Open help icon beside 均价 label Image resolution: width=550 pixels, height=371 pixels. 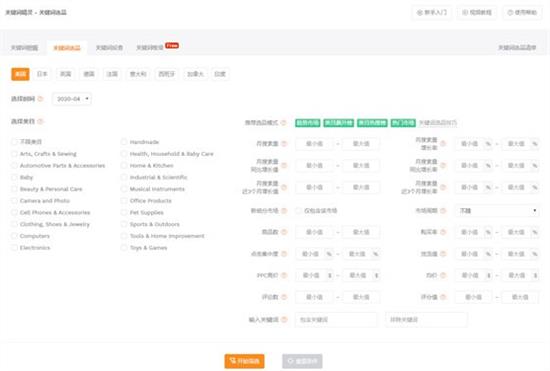point(443,276)
